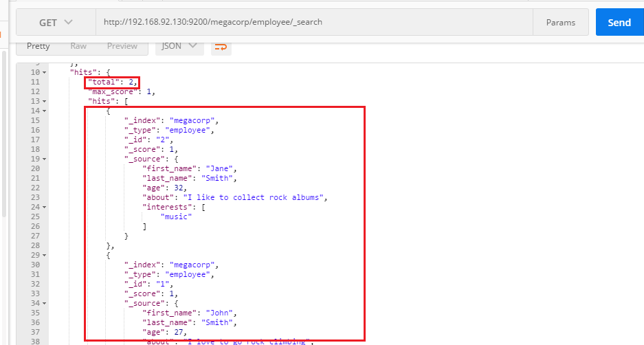This screenshot has height=345, width=644.
Task: Send the request
Action: coord(619,22)
